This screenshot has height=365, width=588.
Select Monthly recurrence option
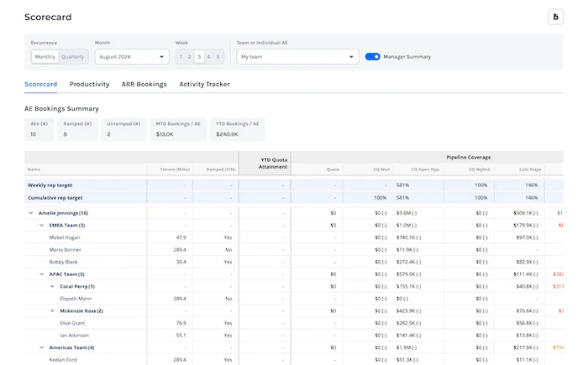pos(45,57)
